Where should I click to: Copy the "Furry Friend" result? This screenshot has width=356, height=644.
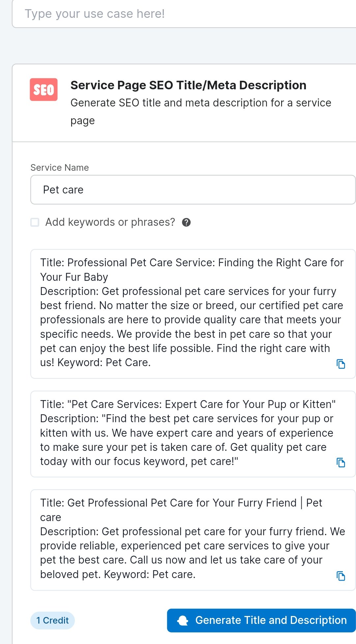(x=341, y=576)
